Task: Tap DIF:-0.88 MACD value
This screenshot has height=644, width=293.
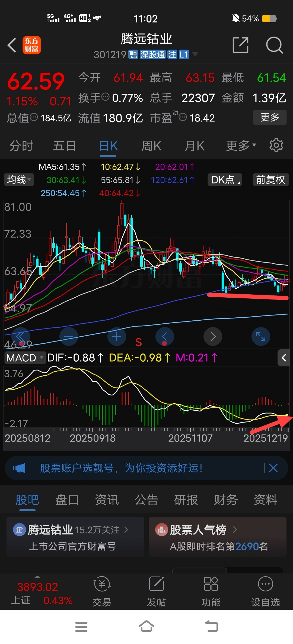Action: 75,358
